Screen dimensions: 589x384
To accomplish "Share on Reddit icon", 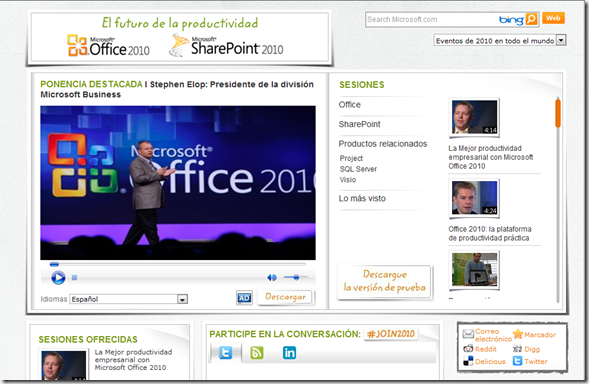I will (x=468, y=349).
